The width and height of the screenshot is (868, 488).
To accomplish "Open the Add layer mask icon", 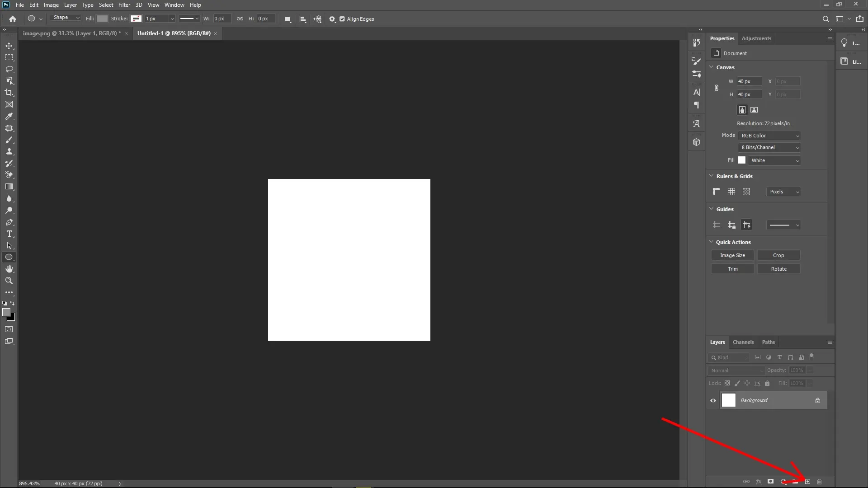I will [770, 482].
